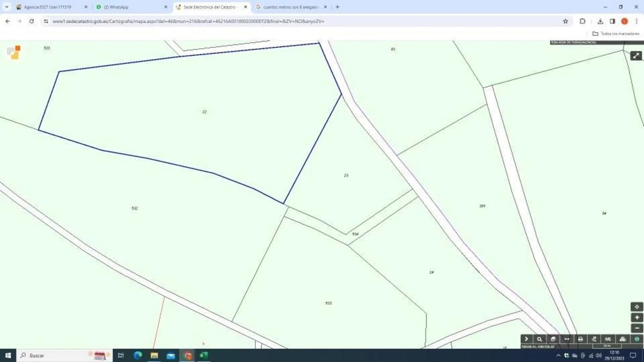Expand the map toolbar arrow
This screenshot has width=644, height=362.
(526, 339)
